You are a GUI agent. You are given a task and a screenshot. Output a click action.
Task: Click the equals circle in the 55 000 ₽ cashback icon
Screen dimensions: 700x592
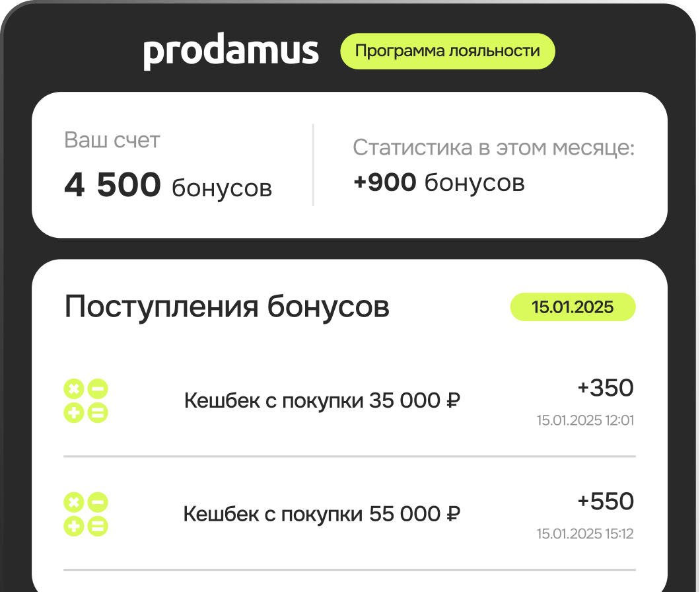[x=98, y=527]
